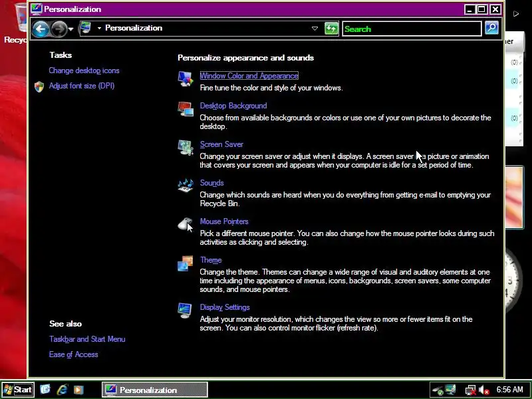Open Window Color and Appearance link
Image resolution: width=532 pixels, height=399 pixels.
point(249,76)
